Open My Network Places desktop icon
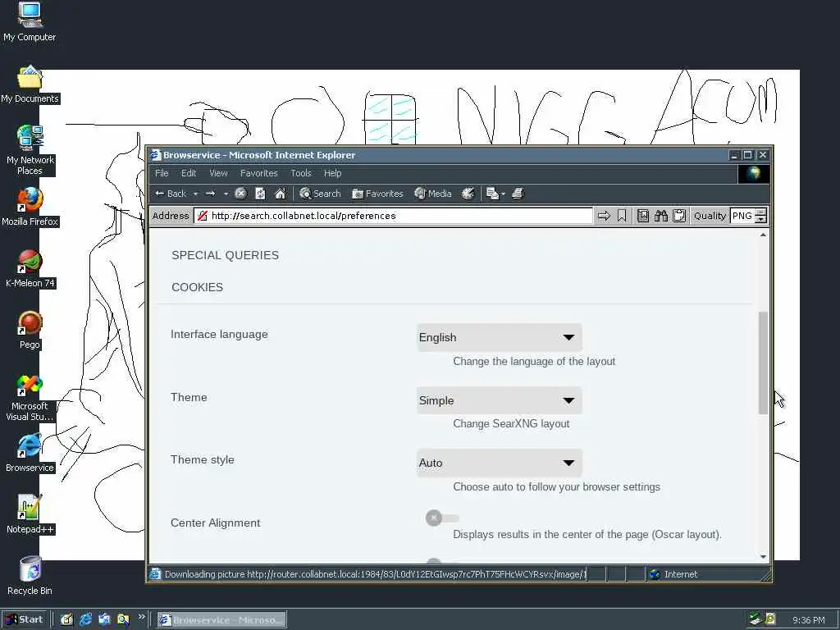 [30, 150]
